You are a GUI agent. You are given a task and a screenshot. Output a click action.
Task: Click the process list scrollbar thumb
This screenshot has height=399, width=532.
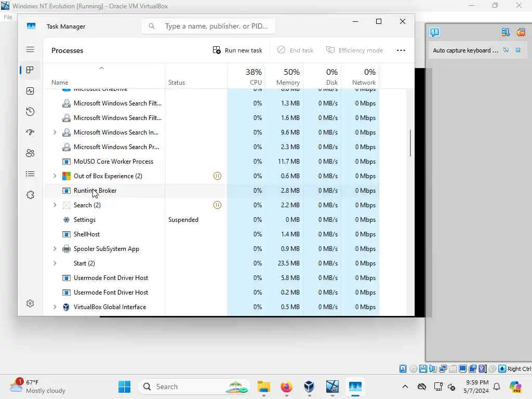(410, 143)
